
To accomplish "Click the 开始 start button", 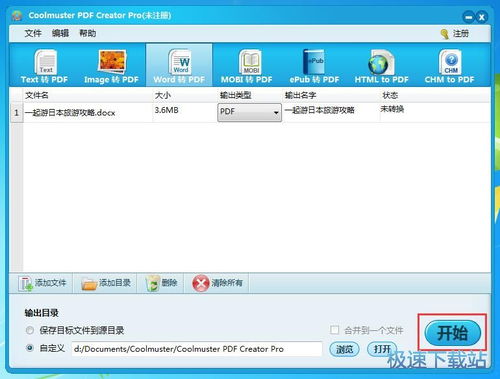I will coord(452,333).
